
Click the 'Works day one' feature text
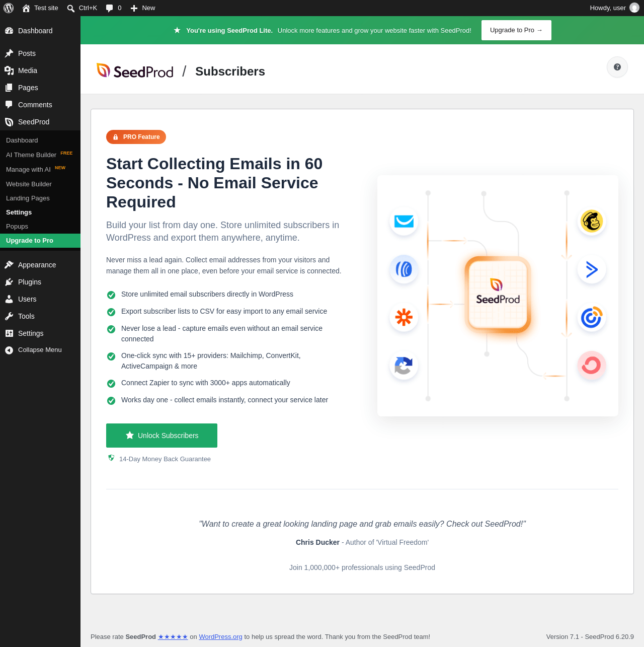225,400
